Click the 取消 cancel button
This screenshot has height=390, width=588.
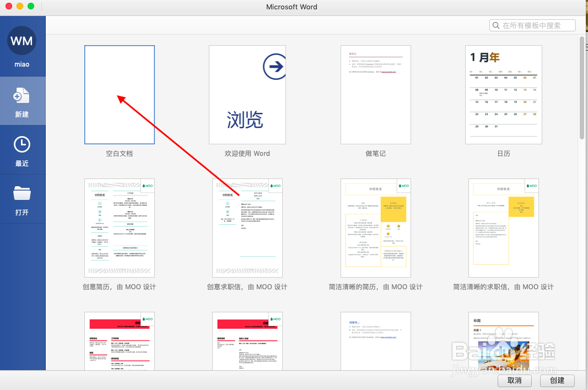coord(515,380)
